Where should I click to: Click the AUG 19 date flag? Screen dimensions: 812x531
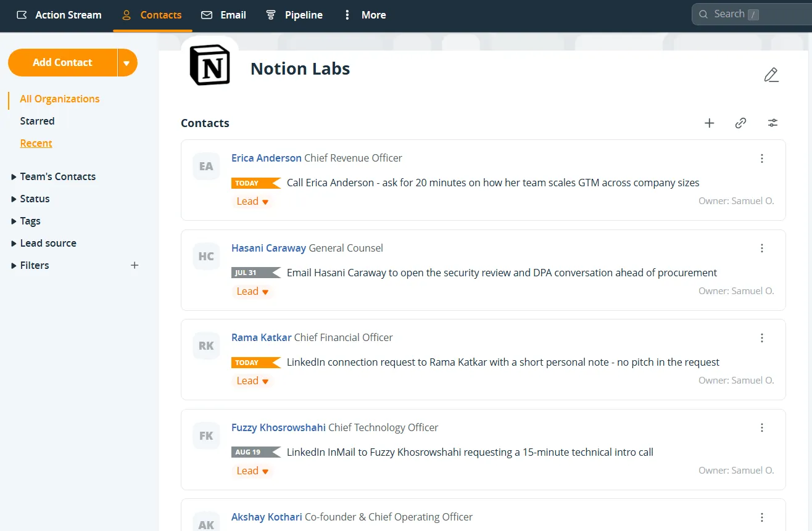(256, 452)
